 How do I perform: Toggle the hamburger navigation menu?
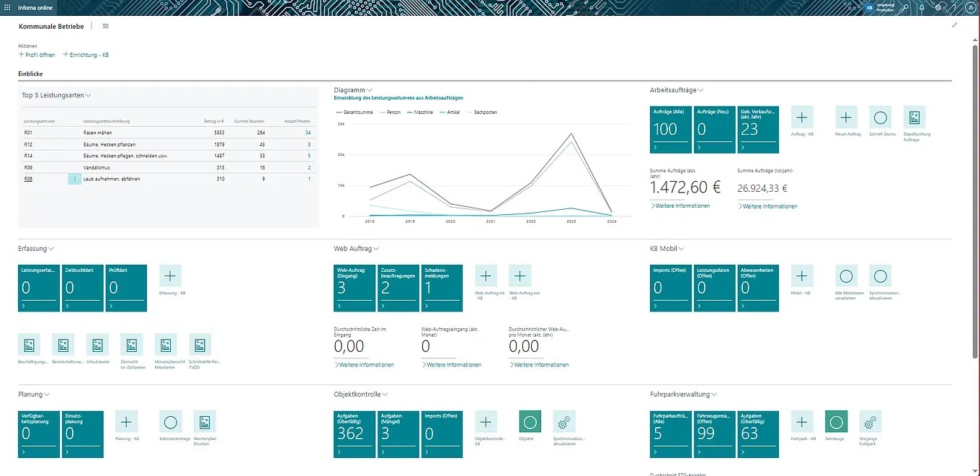point(105,26)
